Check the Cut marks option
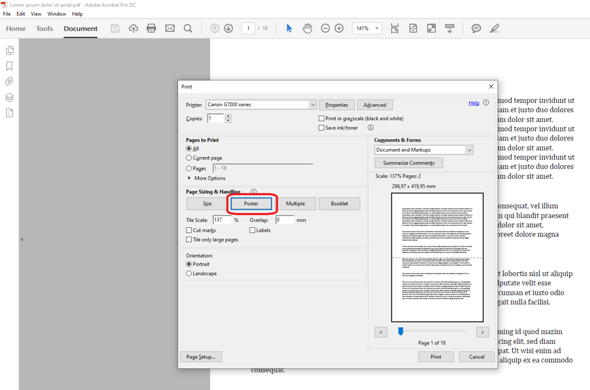 point(189,230)
